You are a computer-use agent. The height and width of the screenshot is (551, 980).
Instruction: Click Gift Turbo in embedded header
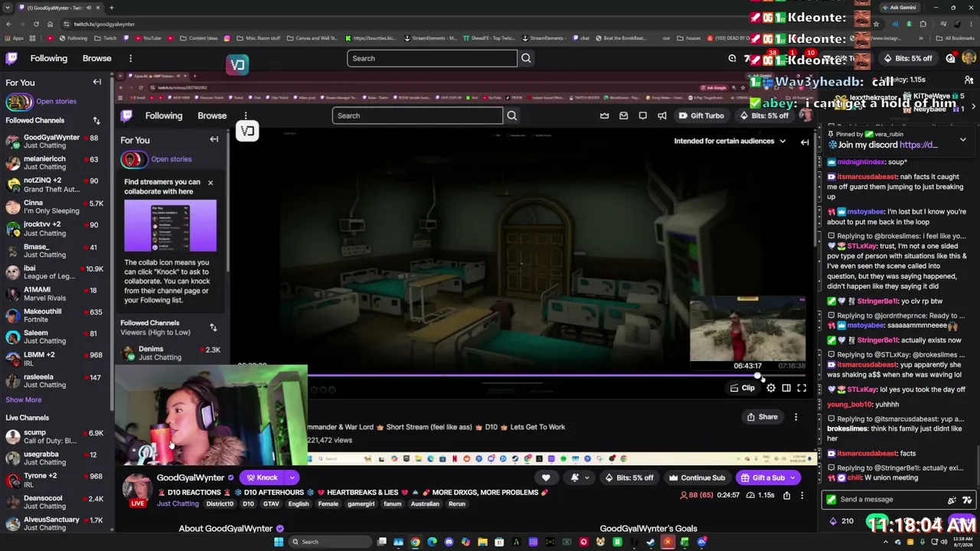pyautogui.click(x=701, y=116)
